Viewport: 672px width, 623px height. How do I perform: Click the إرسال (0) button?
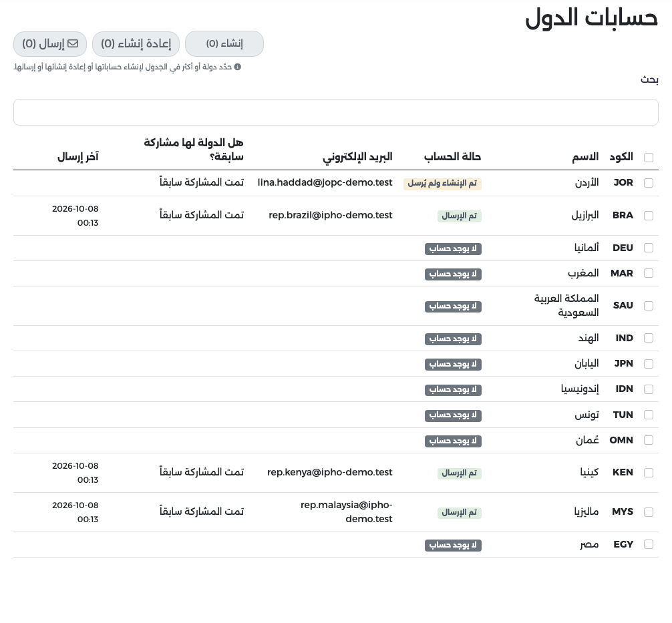50,43
